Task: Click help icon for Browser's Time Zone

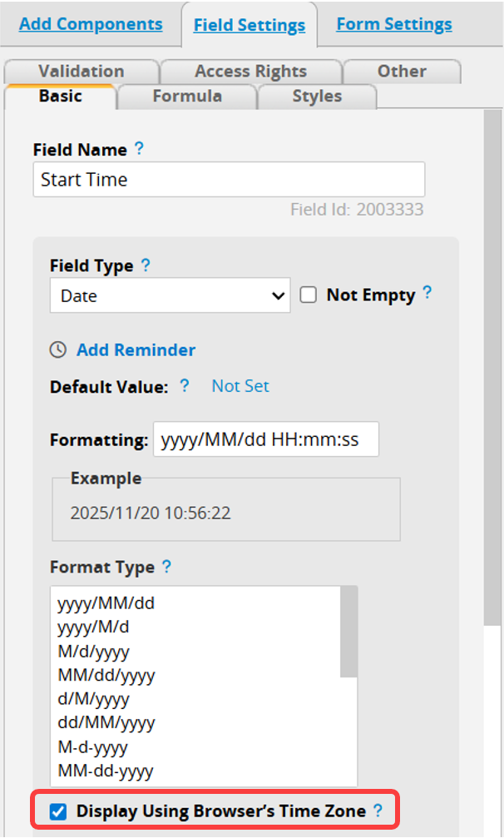Action: tap(378, 810)
